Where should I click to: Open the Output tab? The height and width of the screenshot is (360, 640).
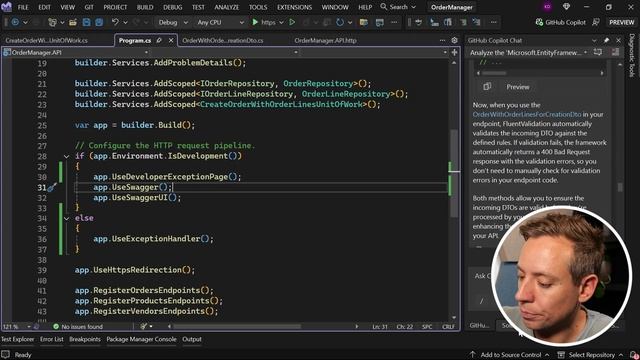click(x=192, y=339)
